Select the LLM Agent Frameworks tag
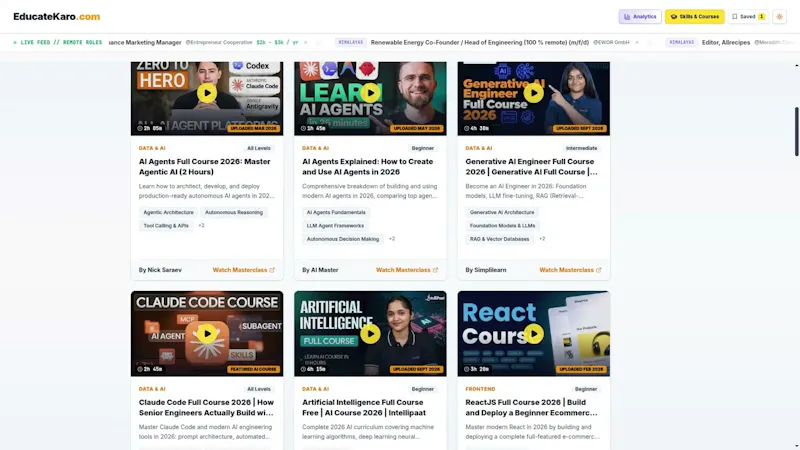The image size is (800, 450). pyautogui.click(x=335, y=226)
